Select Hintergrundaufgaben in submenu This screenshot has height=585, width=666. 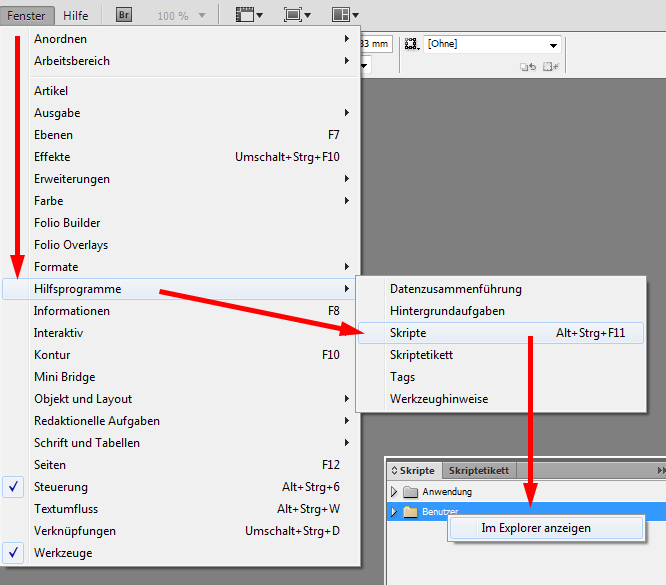click(x=501, y=311)
